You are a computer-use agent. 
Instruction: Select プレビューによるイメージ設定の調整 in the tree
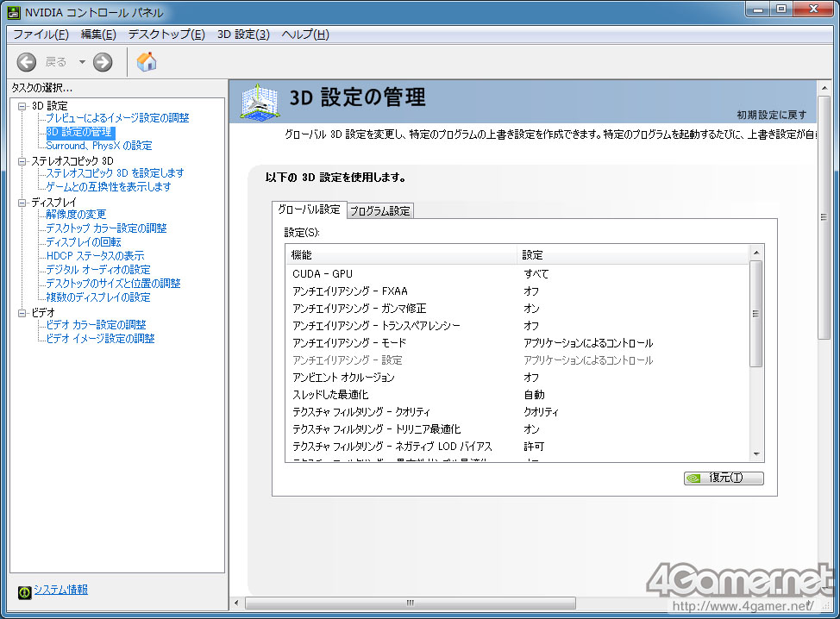tap(117, 118)
